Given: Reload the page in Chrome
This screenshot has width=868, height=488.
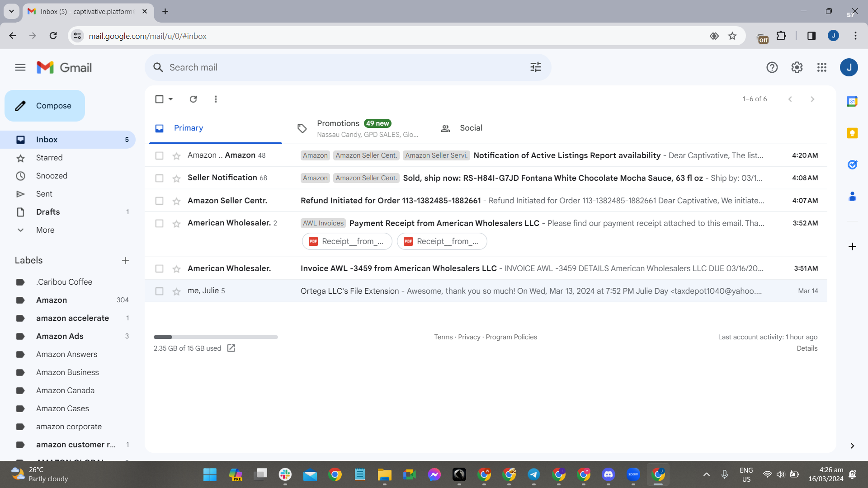Looking at the screenshot, I should [53, 36].
